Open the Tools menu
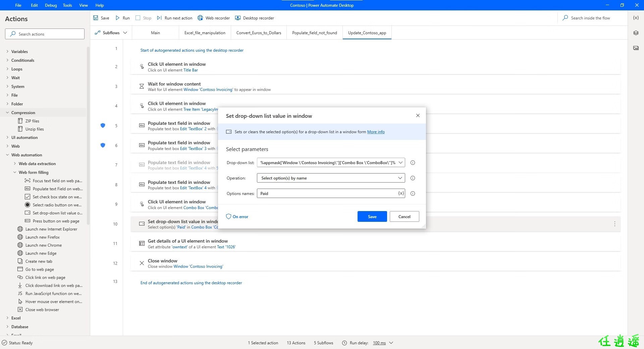 click(x=67, y=5)
